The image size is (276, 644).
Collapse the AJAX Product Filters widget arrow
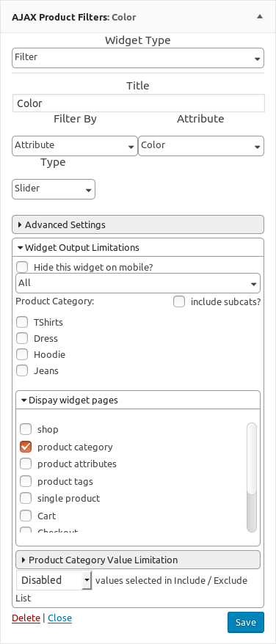260,17
